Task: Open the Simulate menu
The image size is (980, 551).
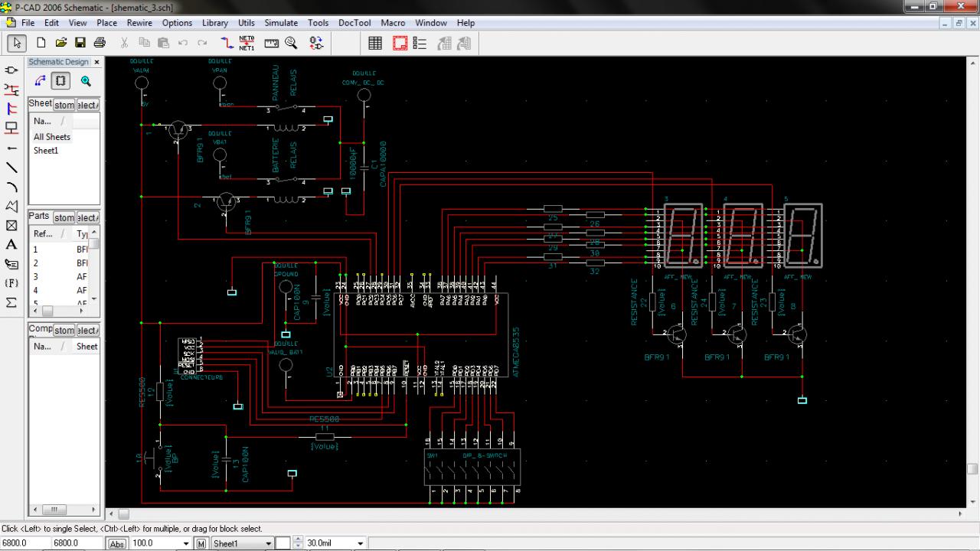Action: click(x=281, y=23)
